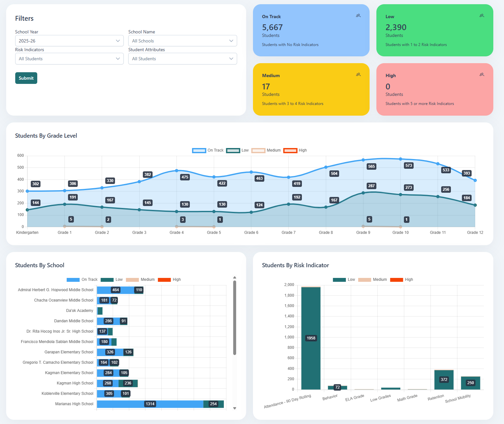Screen dimensions: 504x424
Task: Click the Attendance - 90 Day Rolling bar
Action: pos(311,338)
